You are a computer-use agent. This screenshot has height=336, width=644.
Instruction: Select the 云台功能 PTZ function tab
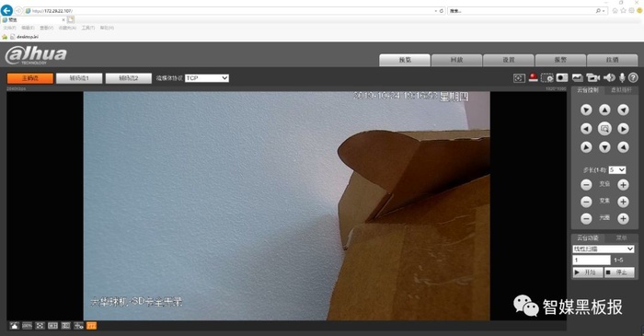[x=588, y=238]
